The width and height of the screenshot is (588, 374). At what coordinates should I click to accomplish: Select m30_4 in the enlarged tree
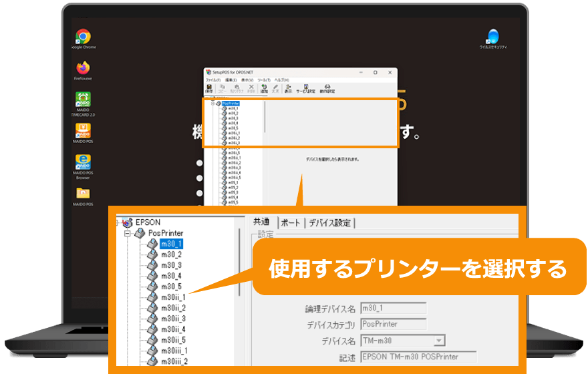(171, 276)
